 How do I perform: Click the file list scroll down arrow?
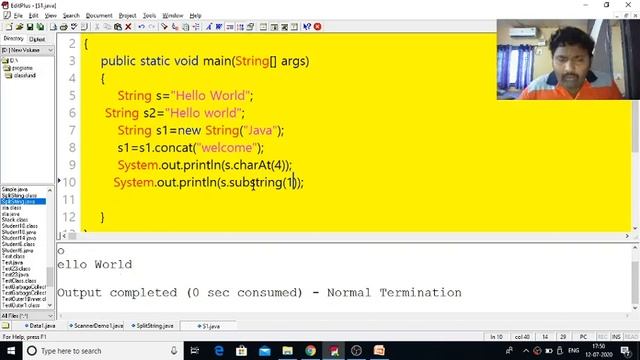point(50,305)
